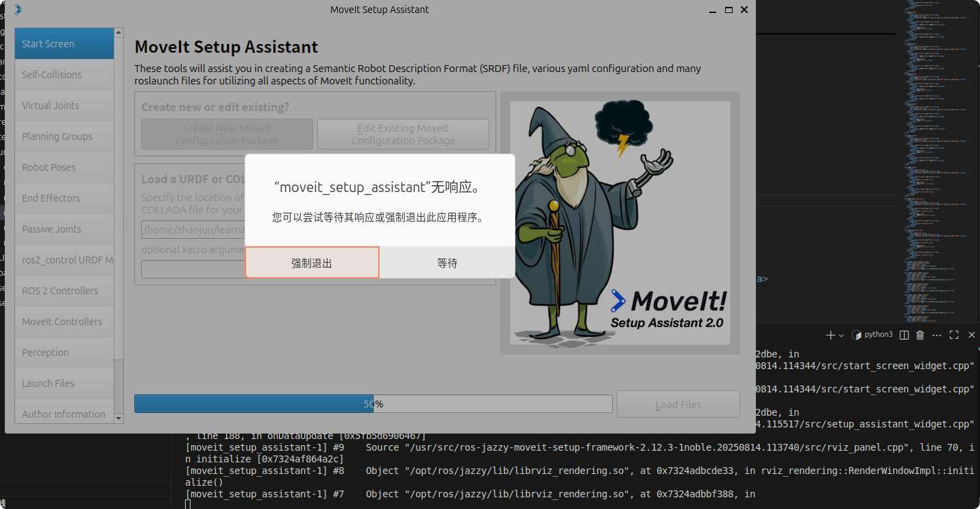Add a new terminal with plus icon
This screenshot has width=980, height=509.
(x=831, y=335)
